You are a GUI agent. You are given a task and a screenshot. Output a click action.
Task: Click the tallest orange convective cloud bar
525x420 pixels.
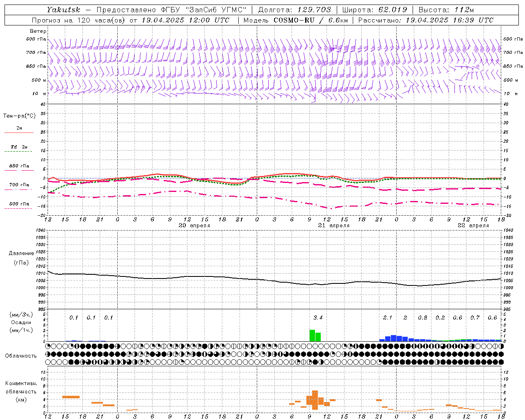click(x=315, y=400)
